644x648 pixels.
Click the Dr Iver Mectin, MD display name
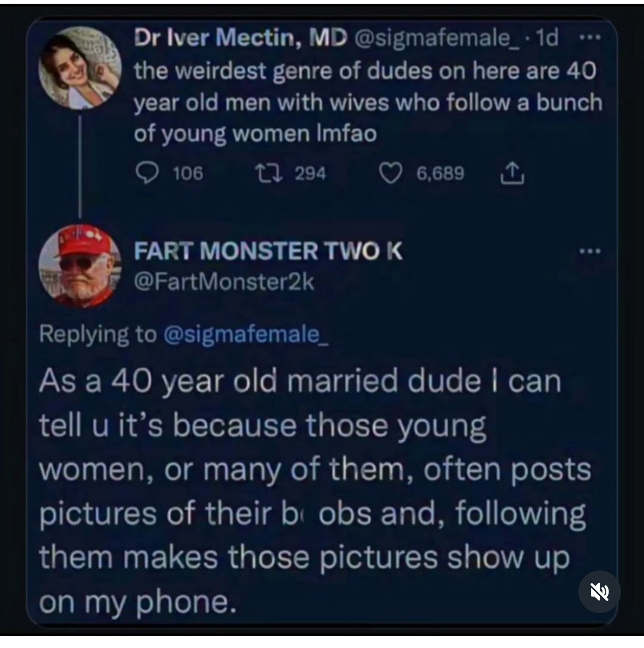[240, 37]
